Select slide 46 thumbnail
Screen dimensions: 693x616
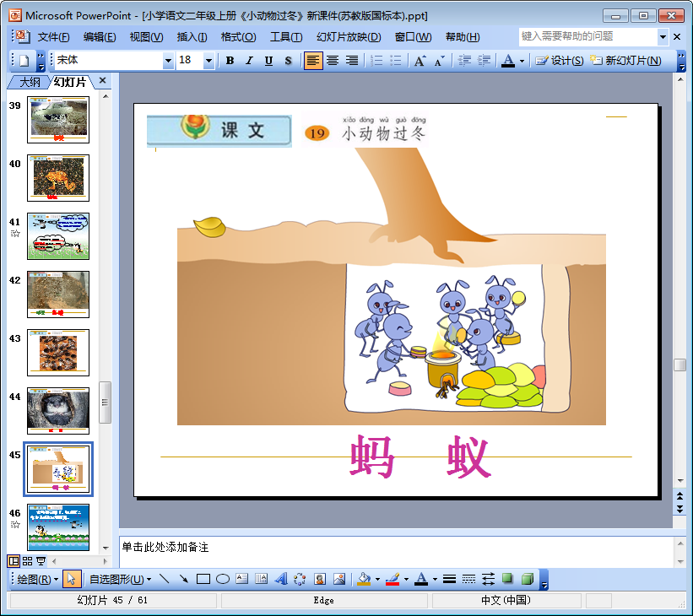(58, 527)
